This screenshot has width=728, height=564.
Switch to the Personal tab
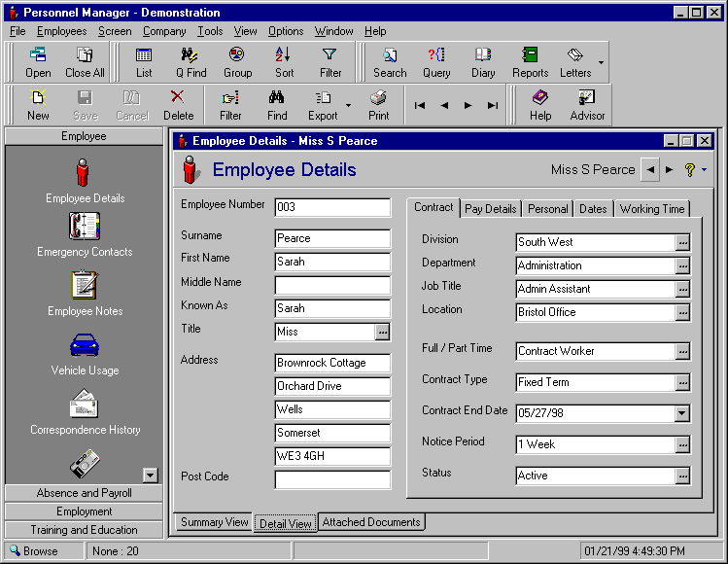(x=548, y=209)
